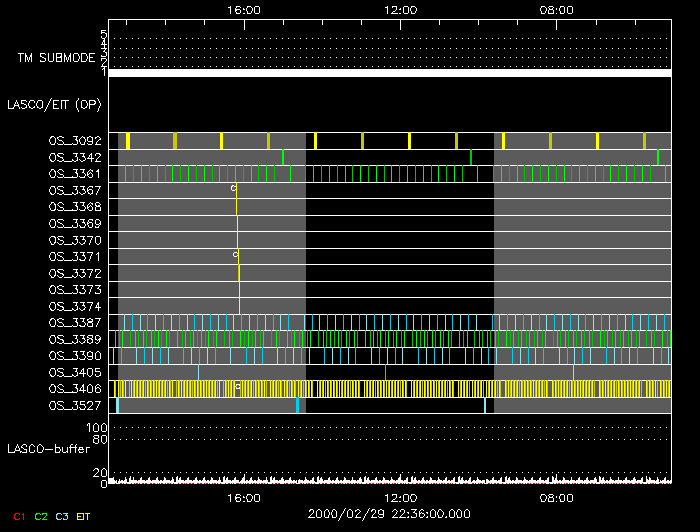Select the OS_3527 row label
The height and width of the screenshot is (532, 700).
(x=75, y=406)
